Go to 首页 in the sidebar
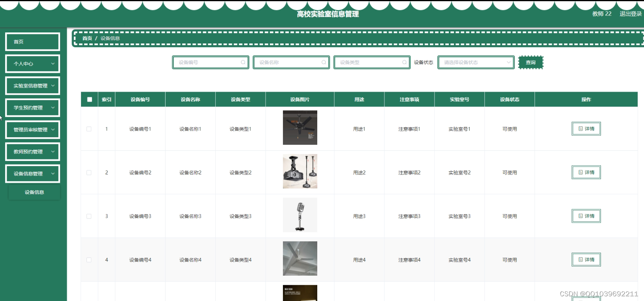The image size is (644, 301). [x=32, y=41]
